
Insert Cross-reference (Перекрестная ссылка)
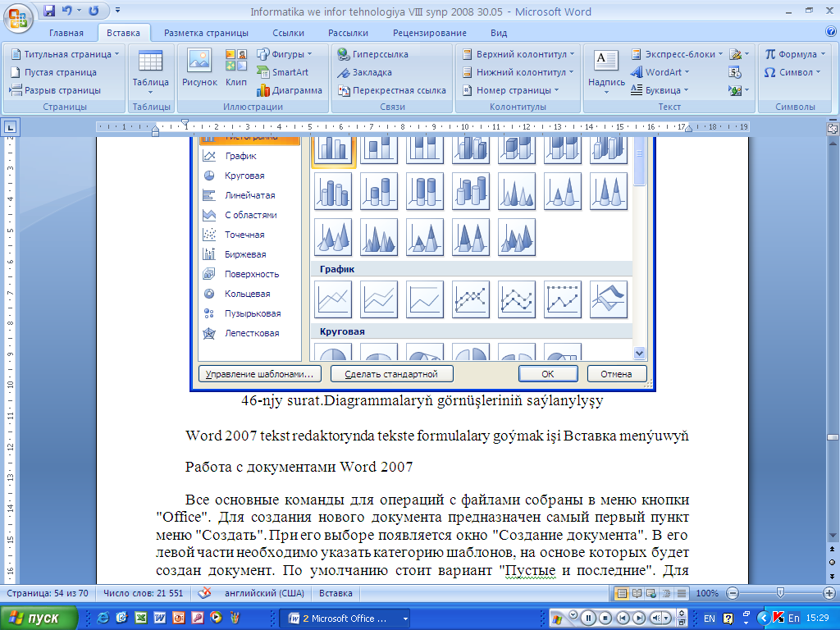point(391,90)
